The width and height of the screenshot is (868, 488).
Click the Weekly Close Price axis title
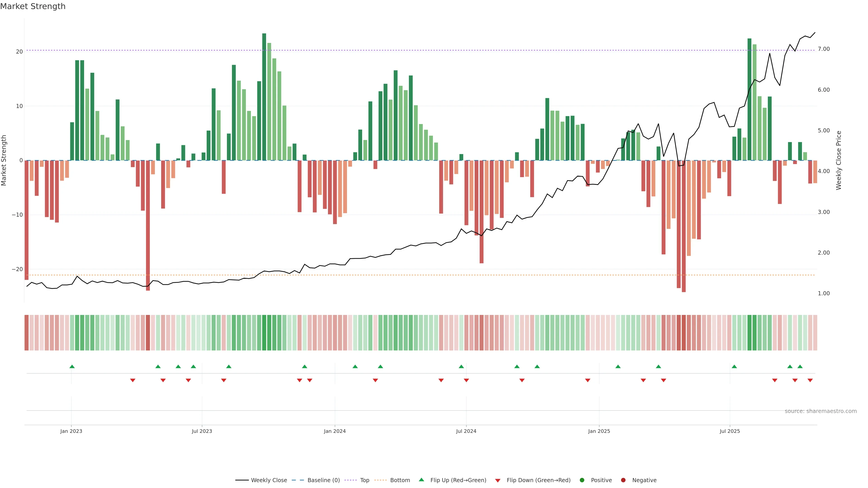coord(839,160)
